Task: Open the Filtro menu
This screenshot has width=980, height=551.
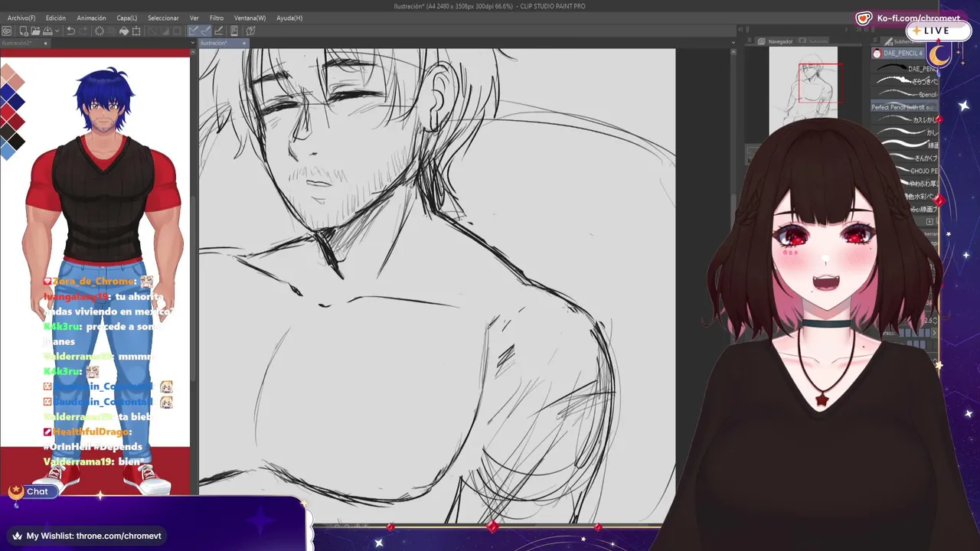Action: (x=217, y=18)
